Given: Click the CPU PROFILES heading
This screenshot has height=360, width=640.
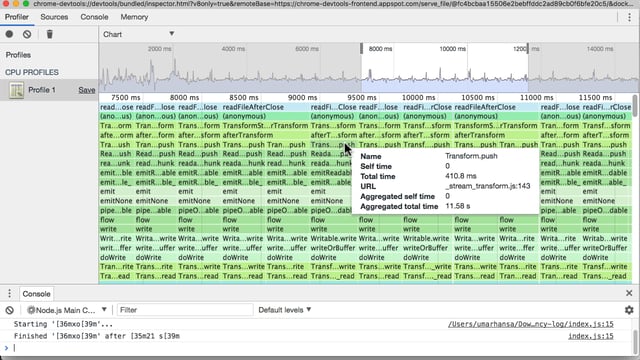Looking at the screenshot, I should coord(32,72).
